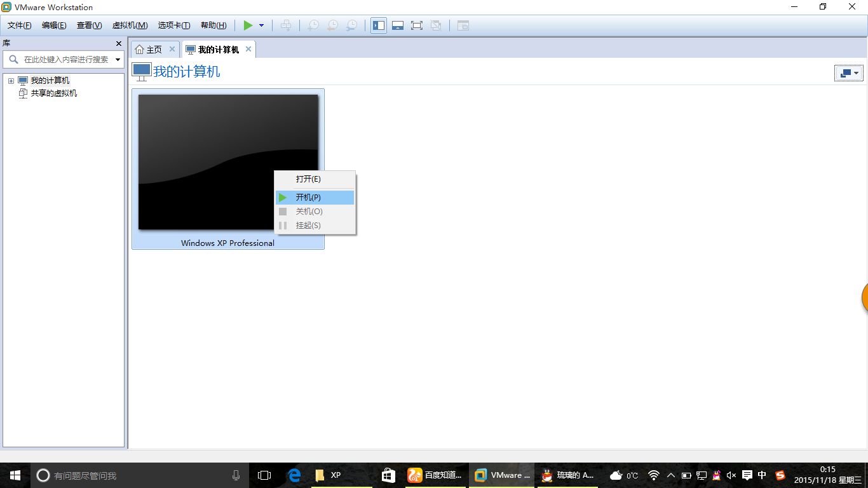Screen dimensions: 868x488
Task: Click the send Ctrl+Alt+Del toolbar icon
Action: [x=286, y=25]
